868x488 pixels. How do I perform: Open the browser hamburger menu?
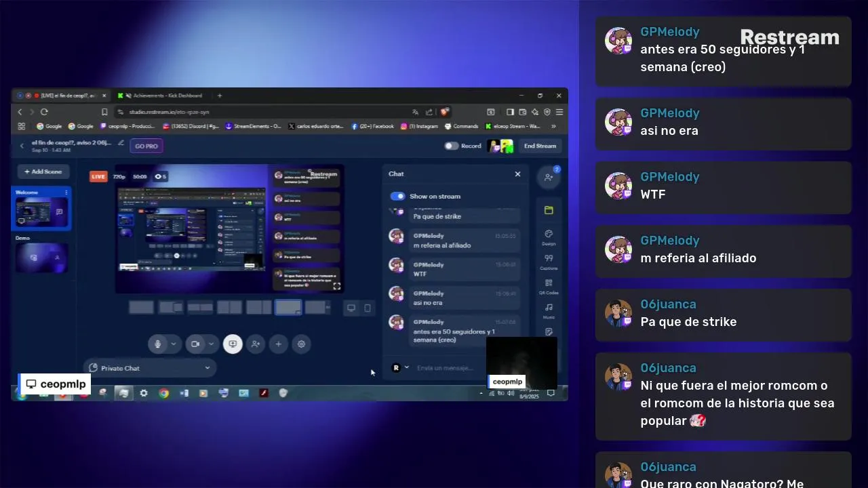pyautogui.click(x=559, y=112)
